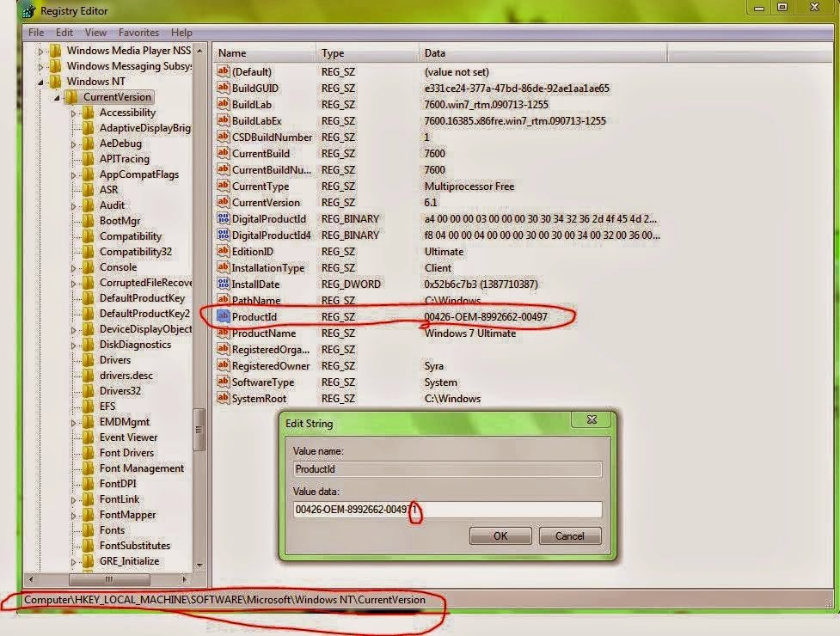Screen dimensions: 840x636
Task: Expand the Audit key
Action: (74, 206)
